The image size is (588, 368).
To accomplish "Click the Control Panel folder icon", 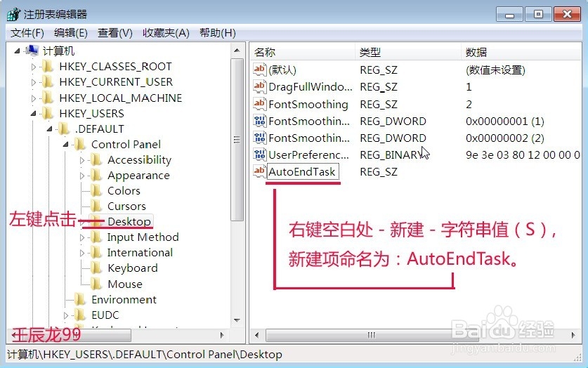I will (79, 144).
